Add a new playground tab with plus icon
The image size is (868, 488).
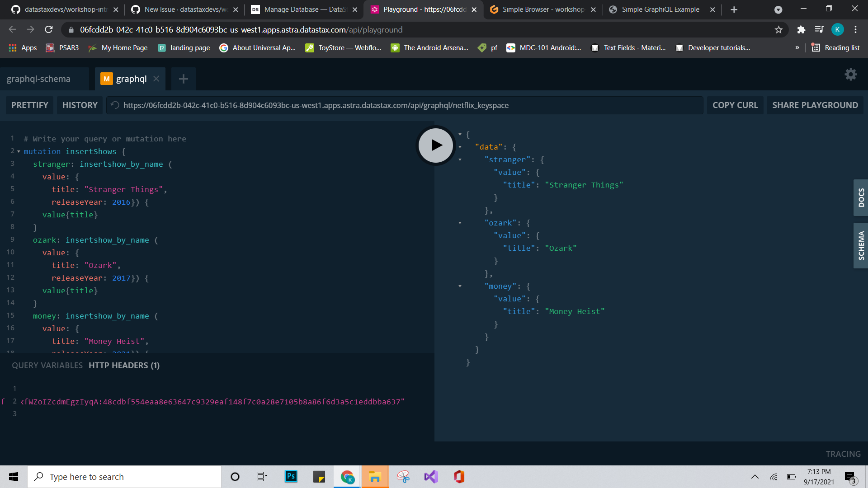click(x=183, y=79)
